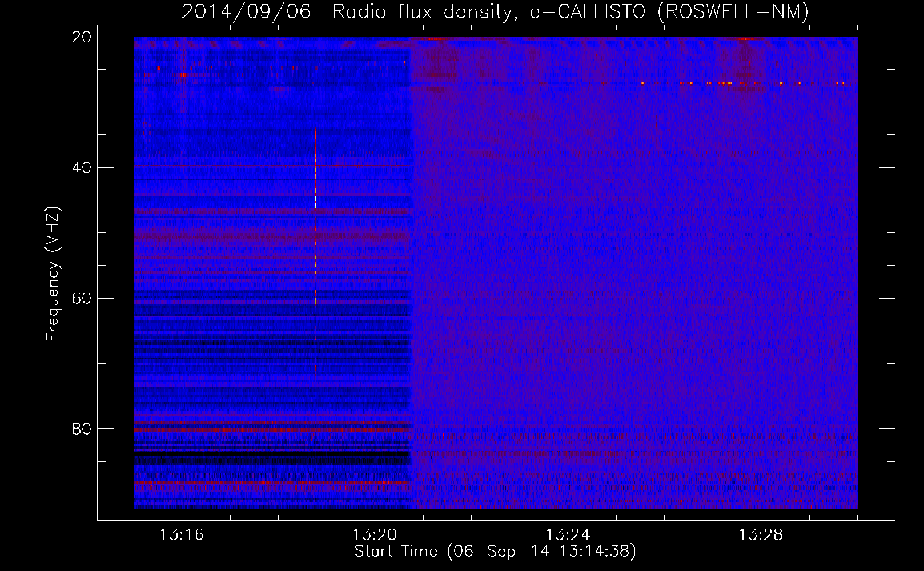924x571 pixels.
Task: Click the 'Frequency (MHZ)' axis label
Action: (x=53, y=274)
